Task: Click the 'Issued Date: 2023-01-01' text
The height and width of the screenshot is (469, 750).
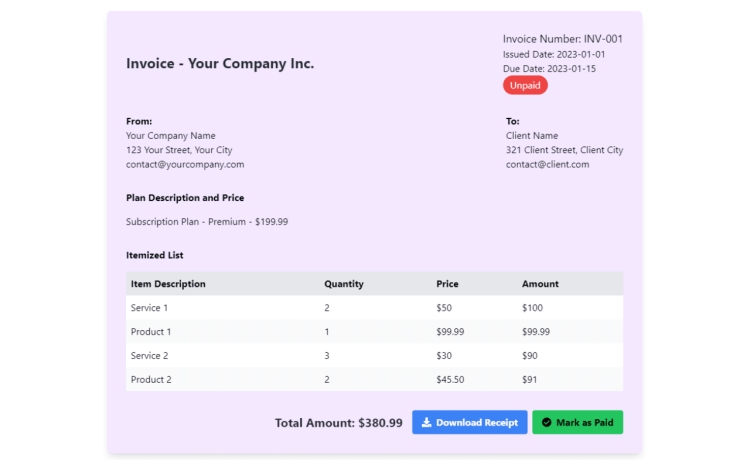Action: tap(554, 55)
